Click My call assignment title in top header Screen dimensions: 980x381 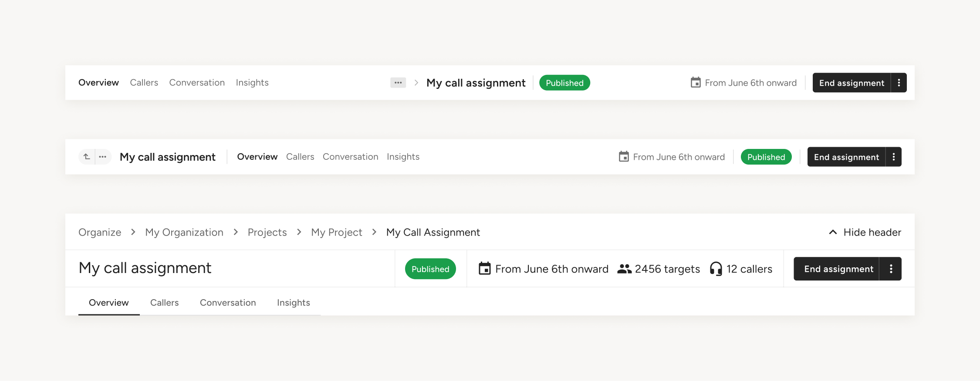coord(476,83)
